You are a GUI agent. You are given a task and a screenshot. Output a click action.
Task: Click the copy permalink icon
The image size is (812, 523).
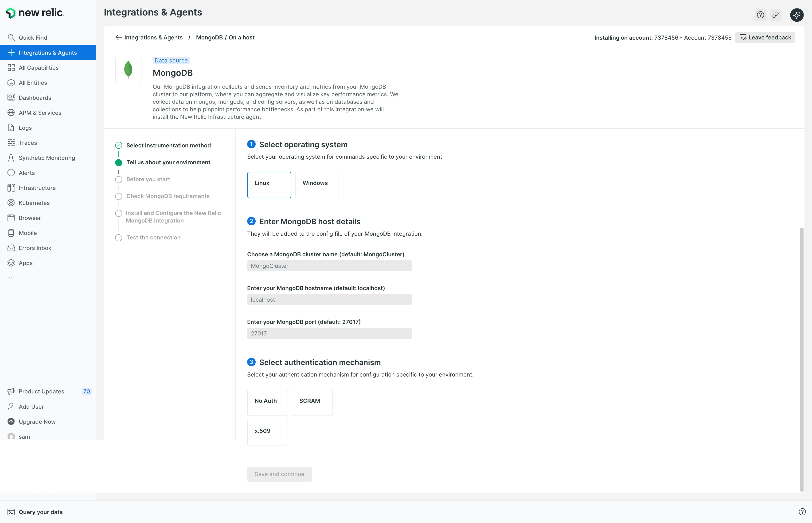(776, 15)
